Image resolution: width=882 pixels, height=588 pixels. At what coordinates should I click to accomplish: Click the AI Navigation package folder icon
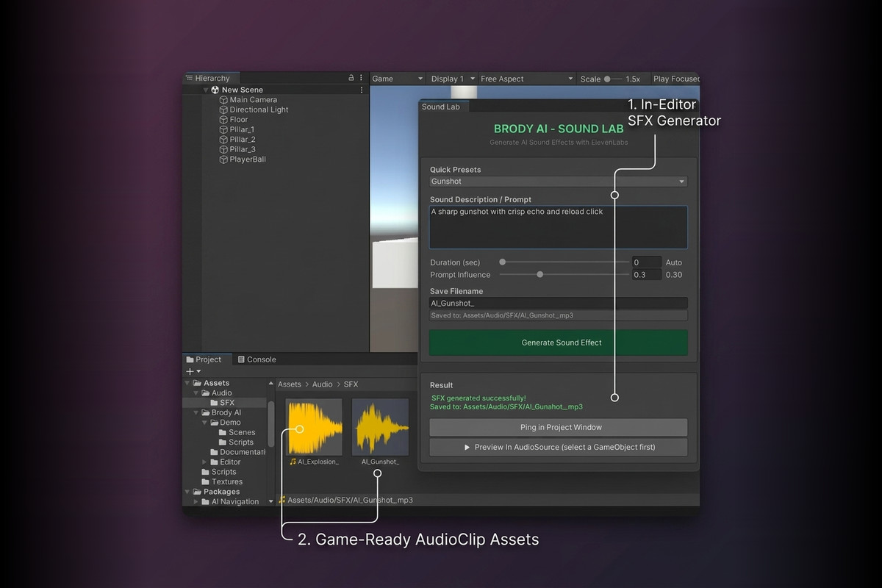[x=206, y=502]
